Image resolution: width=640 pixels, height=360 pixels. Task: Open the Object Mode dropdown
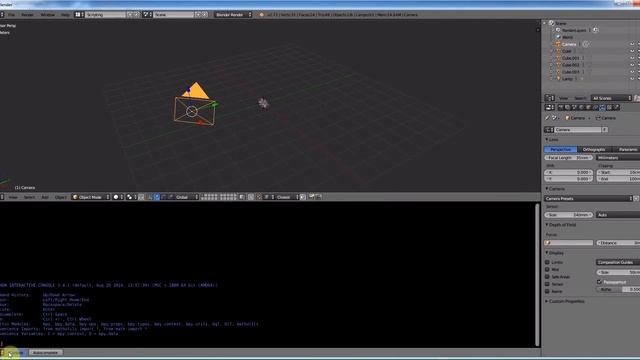pos(91,197)
